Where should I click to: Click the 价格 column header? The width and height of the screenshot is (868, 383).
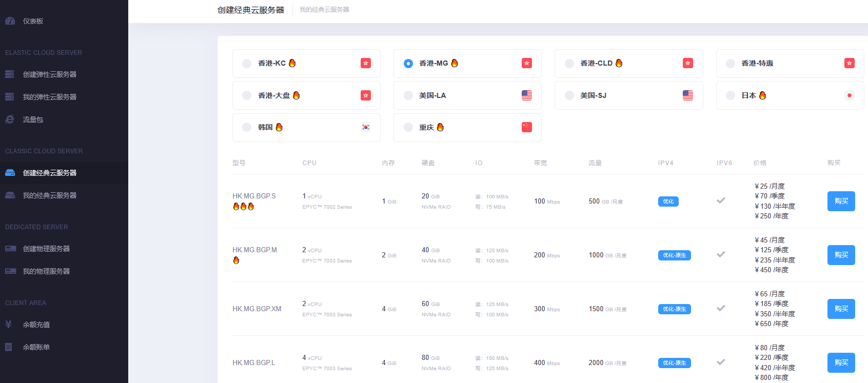point(760,163)
